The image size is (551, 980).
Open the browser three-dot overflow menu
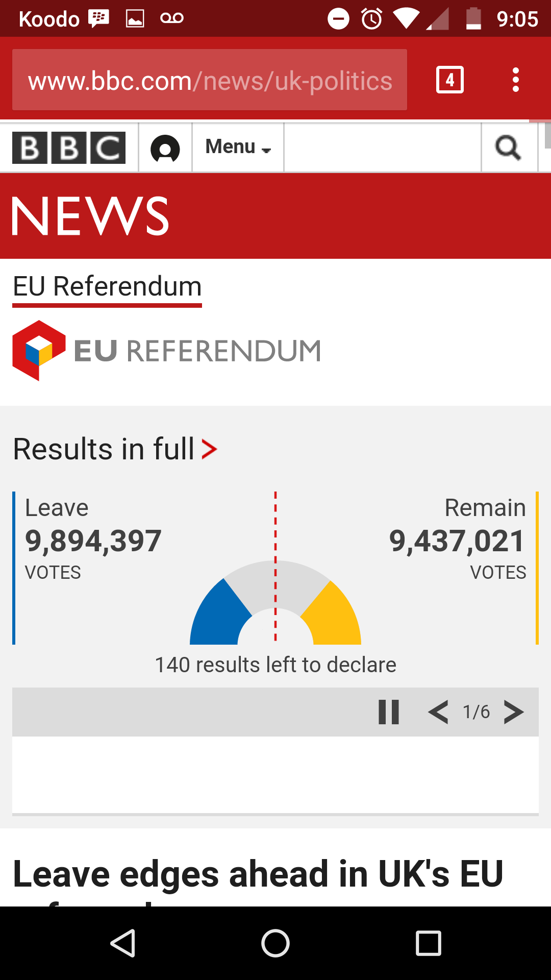[516, 80]
